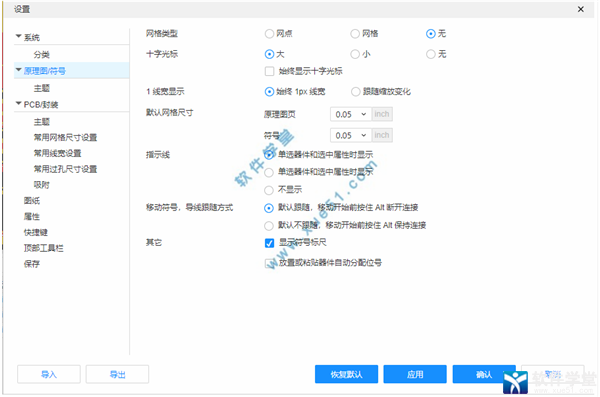This screenshot has height=397, width=600.
Task: Click the inch unit box beside 符号
Action: [x=382, y=135]
